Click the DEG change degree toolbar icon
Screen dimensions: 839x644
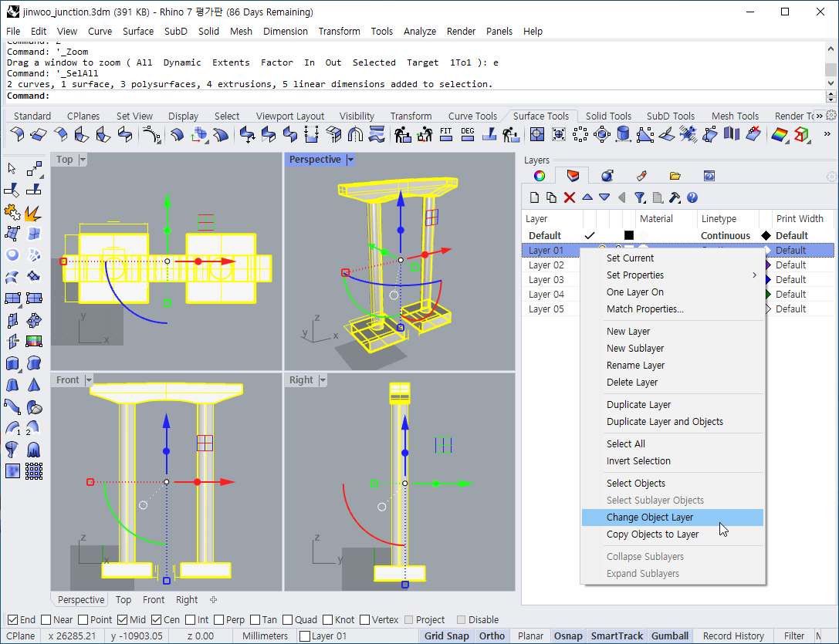coord(468,134)
